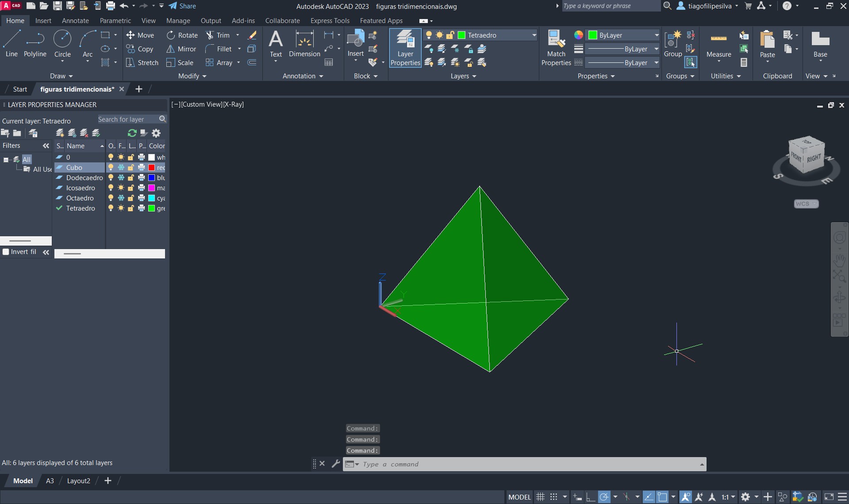Open the Layer Properties button
The height and width of the screenshot is (504, 849).
tap(405, 48)
